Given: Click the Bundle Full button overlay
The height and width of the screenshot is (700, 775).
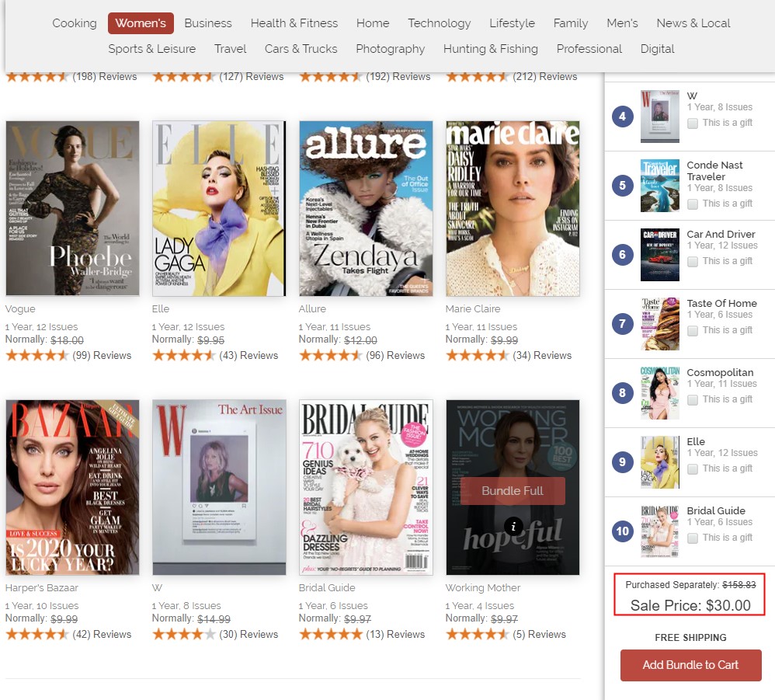Looking at the screenshot, I should click(x=513, y=491).
